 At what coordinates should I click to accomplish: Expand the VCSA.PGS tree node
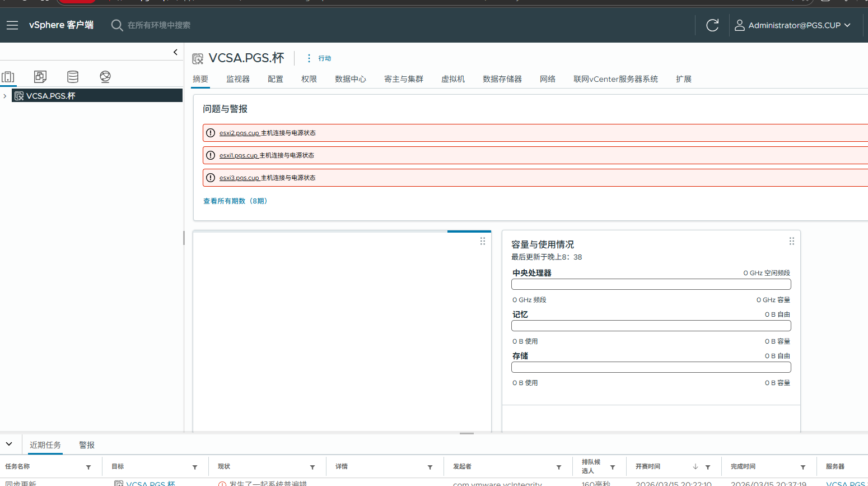coord(5,96)
